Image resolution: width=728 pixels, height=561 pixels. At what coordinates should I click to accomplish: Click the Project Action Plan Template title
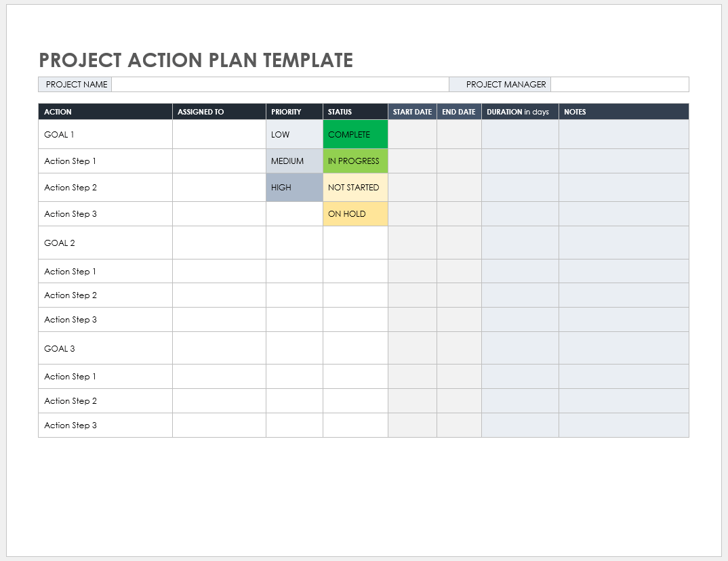coord(196,60)
